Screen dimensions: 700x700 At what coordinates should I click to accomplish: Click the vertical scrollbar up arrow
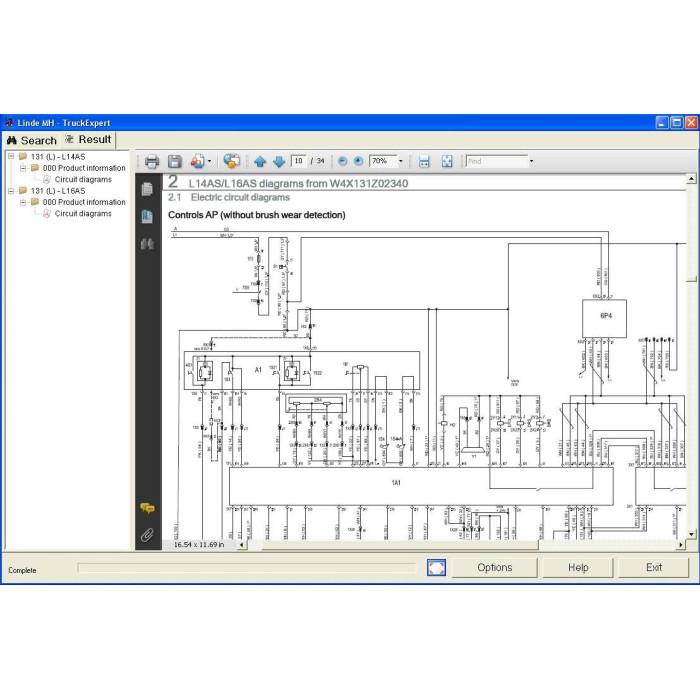pos(691,179)
